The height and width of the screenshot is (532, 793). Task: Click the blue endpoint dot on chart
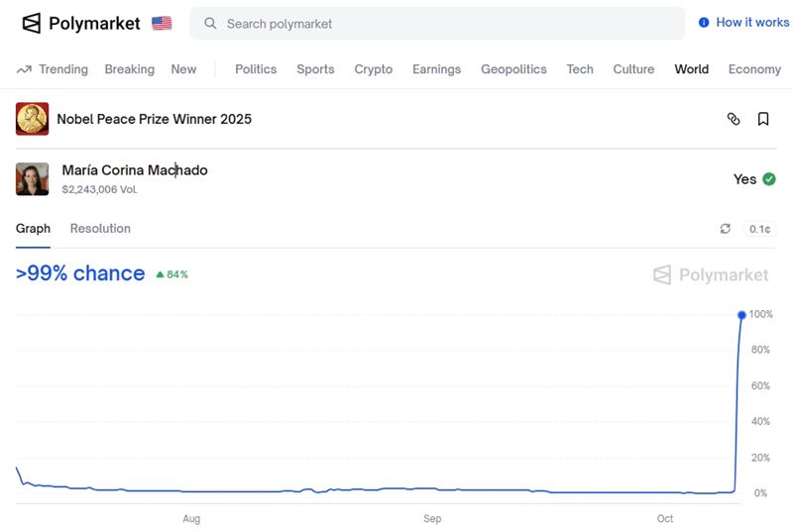pyautogui.click(x=741, y=315)
